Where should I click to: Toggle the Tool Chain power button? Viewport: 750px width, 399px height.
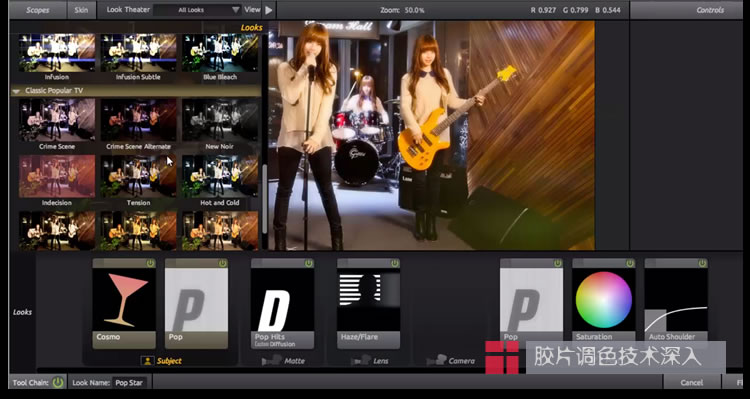tap(58, 383)
